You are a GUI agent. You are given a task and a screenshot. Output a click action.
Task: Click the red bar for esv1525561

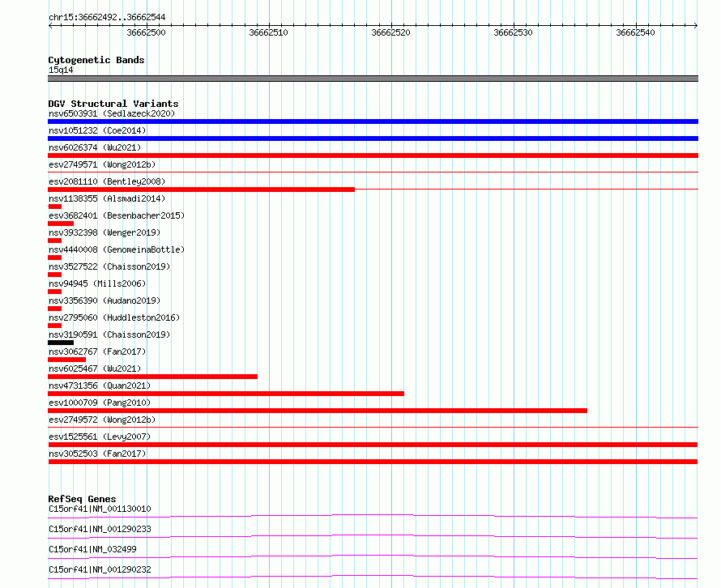coord(373,445)
